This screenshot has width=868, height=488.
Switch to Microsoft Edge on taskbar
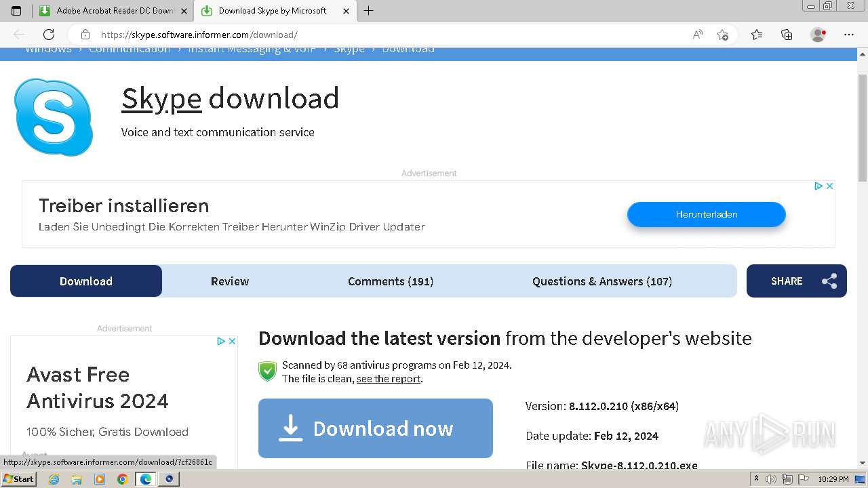(145, 479)
